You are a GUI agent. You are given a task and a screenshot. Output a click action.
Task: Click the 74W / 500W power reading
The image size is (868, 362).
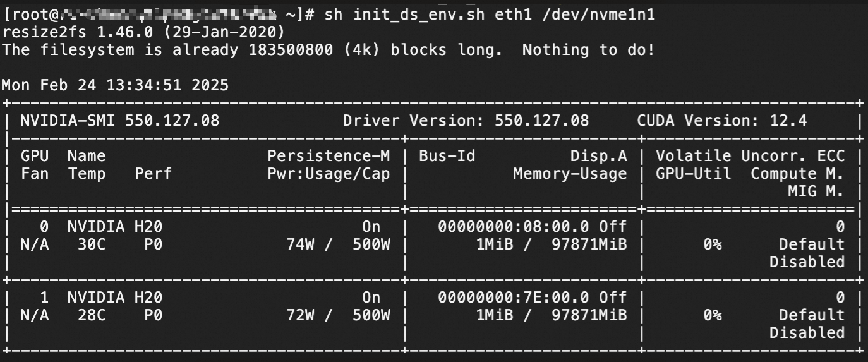[x=338, y=244]
